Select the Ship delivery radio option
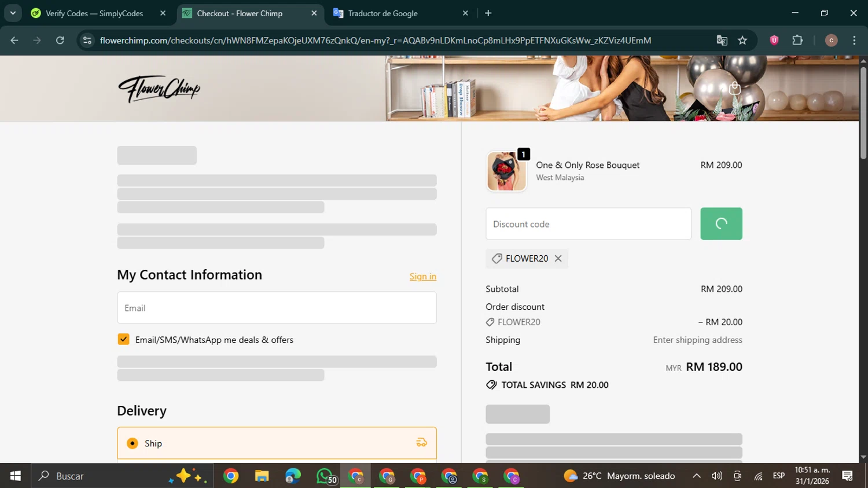The image size is (868, 488). [133, 443]
